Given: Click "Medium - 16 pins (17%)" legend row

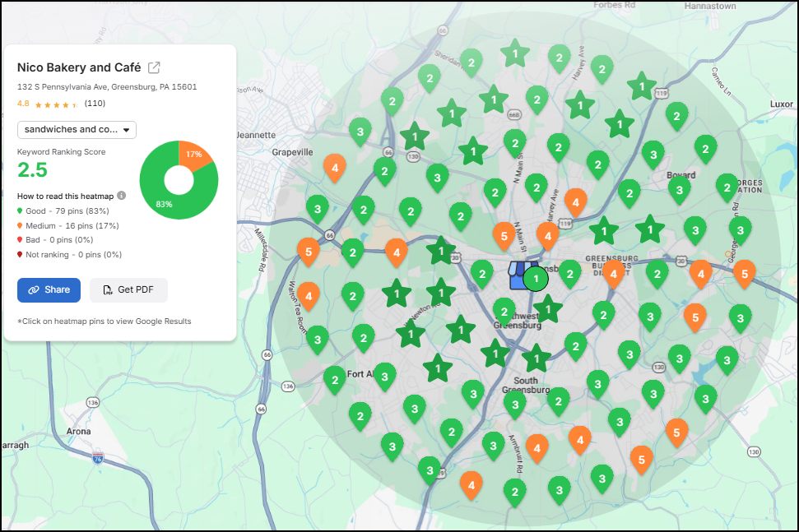Looking at the screenshot, I should click(68, 225).
